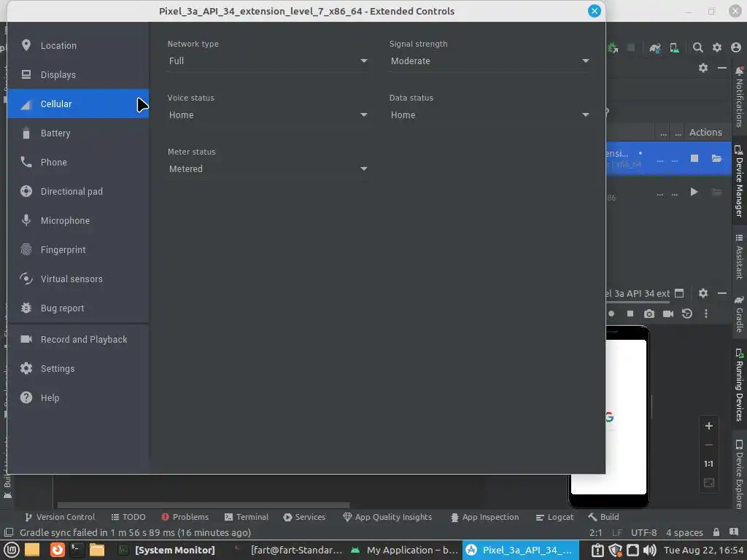Select the Battery category
The width and height of the screenshot is (747, 560).
[x=78, y=133]
